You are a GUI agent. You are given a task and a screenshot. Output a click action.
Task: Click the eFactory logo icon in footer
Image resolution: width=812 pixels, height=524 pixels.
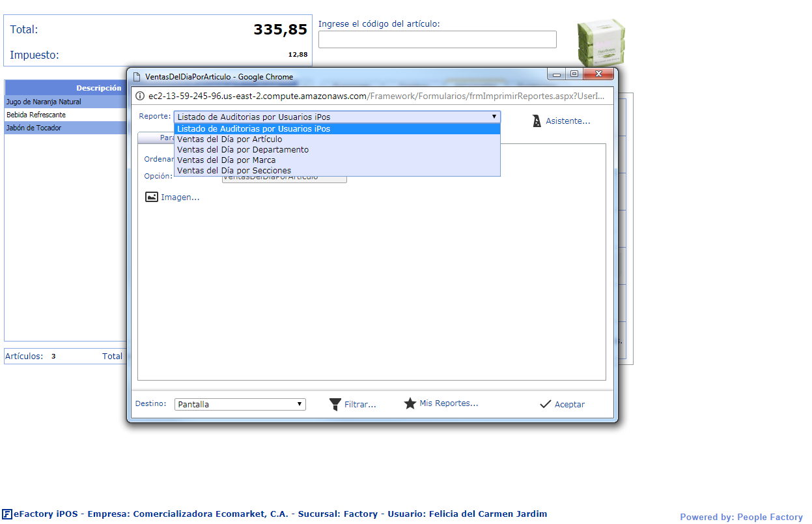point(7,514)
